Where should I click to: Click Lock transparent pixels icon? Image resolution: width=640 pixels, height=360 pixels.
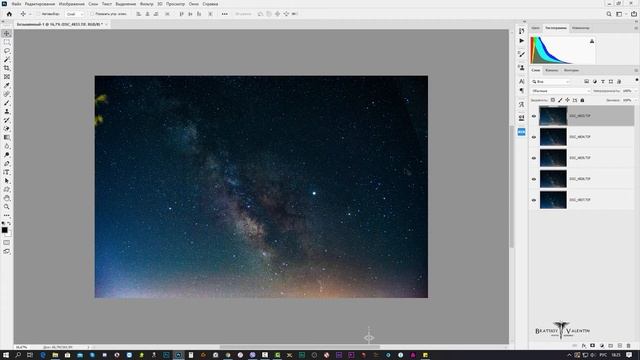coord(553,100)
